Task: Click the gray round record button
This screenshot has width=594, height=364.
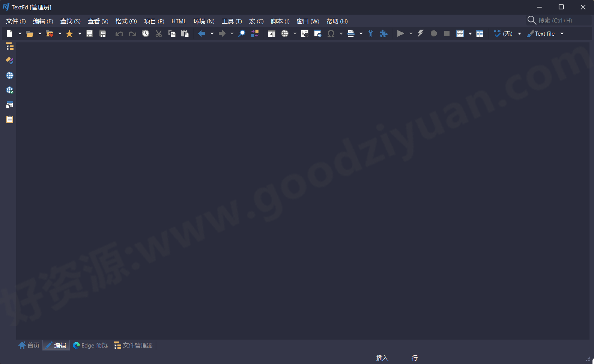Action: [x=434, y=34]
